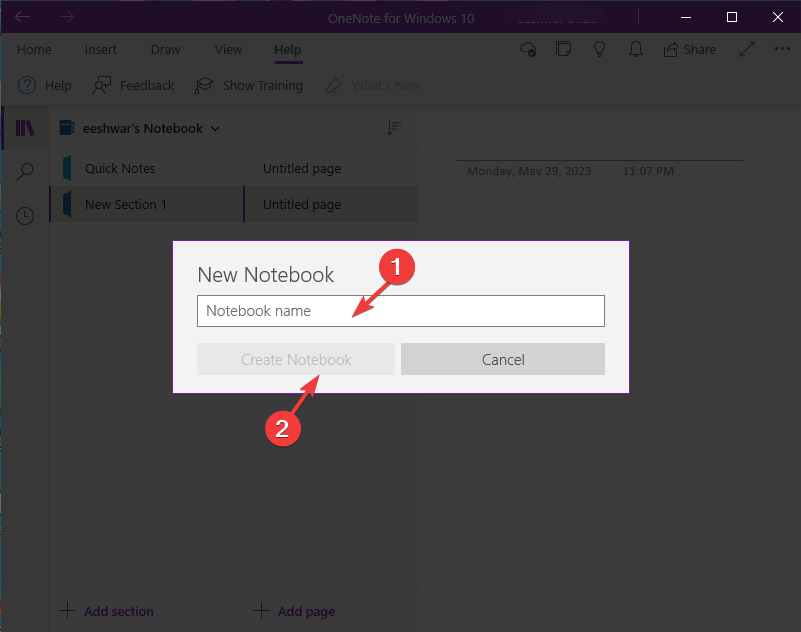Viewport: 801px width, 632px height.
Task: Open the more options ellipsis menu
Action: (x=782, y=49)
